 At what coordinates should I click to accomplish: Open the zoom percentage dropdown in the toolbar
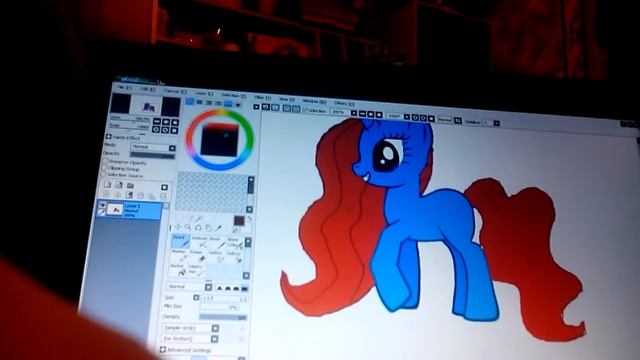tap(354, 113)
